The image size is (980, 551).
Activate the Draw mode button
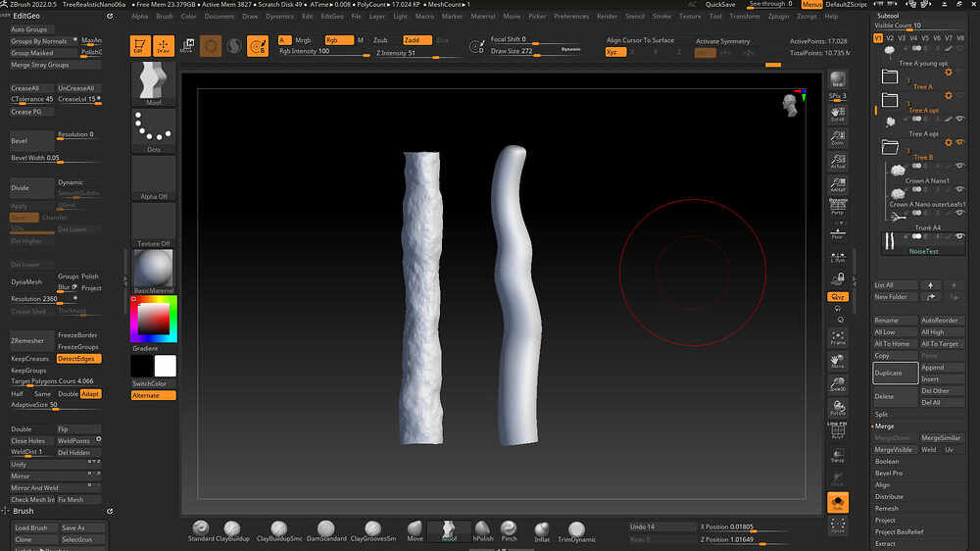(x=164, y=46)
